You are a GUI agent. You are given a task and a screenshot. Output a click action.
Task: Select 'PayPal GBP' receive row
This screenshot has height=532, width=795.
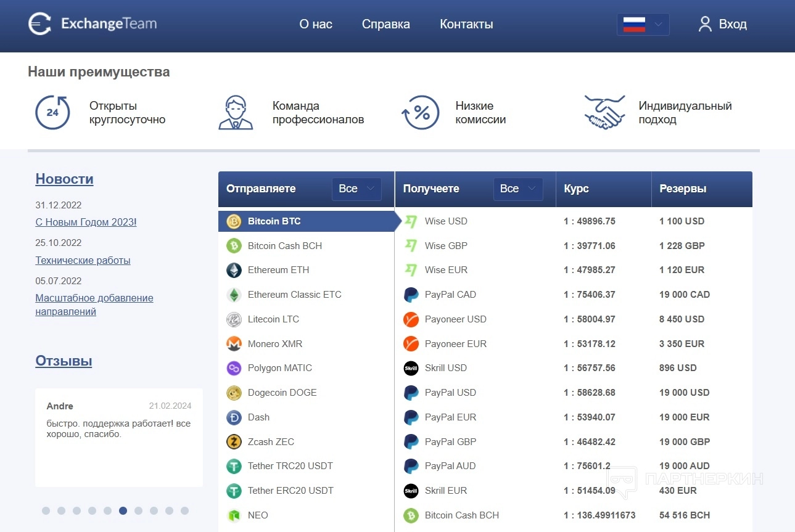(x=574, y=442)
